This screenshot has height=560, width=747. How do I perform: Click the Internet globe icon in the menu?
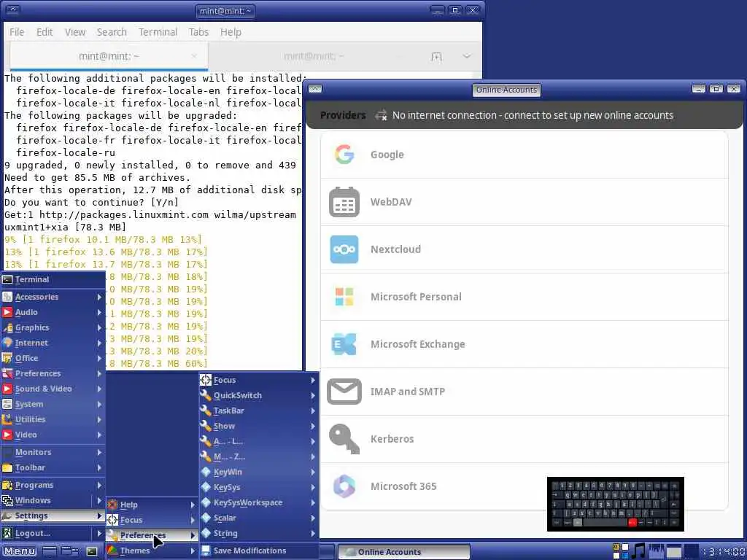pos(7,343)
